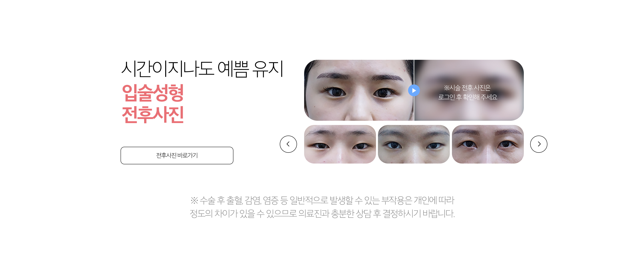
Task: Click the 로그인 후 확인해 주세요 notice
Action: coord(468,97)
